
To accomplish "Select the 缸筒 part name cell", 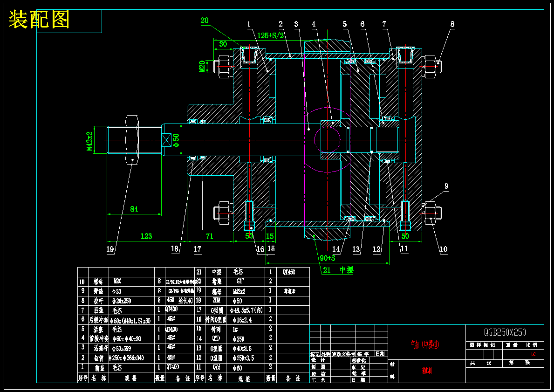I will pos(99,358).
